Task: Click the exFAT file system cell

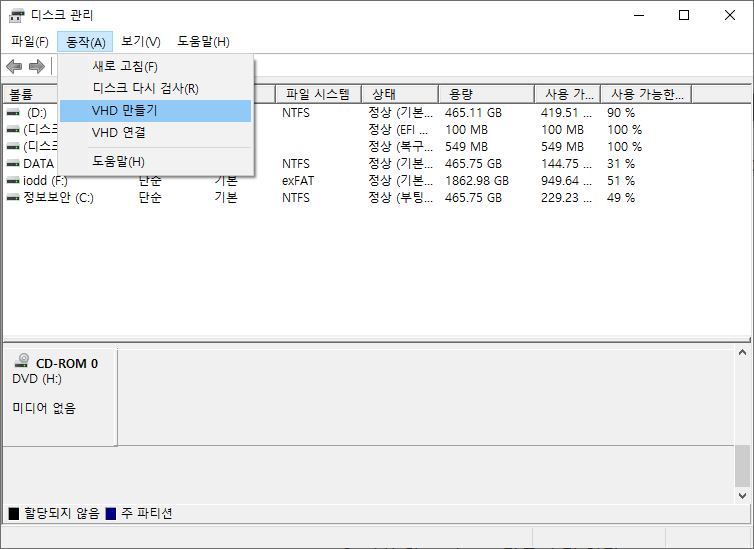Action: tap(298, 181)
